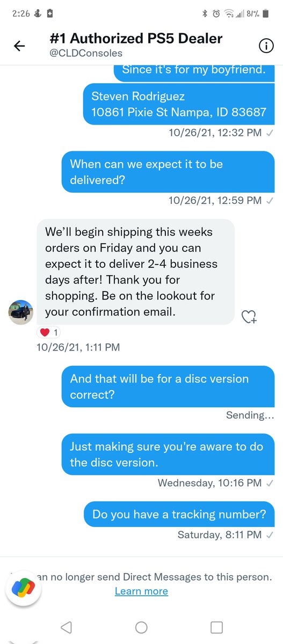283x644 pixels.
Task: Tap the back arrow icon
Action: point(19,46)
